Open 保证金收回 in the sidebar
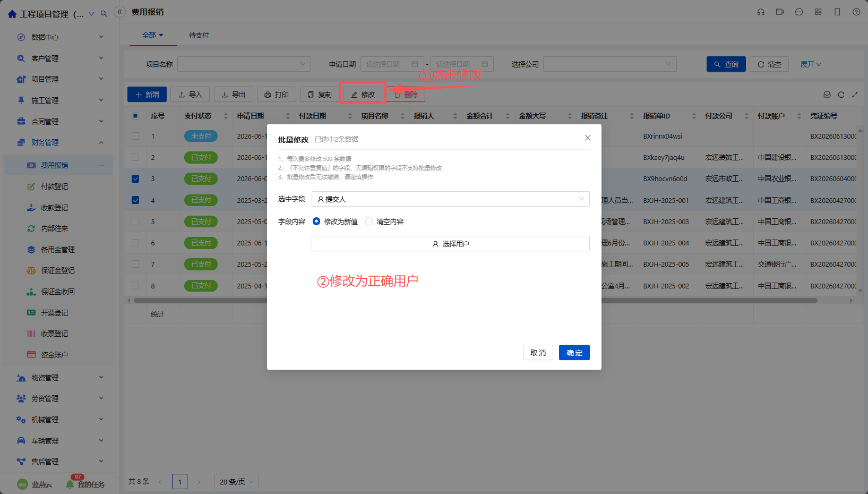The image size is (868, 494). 58,292
